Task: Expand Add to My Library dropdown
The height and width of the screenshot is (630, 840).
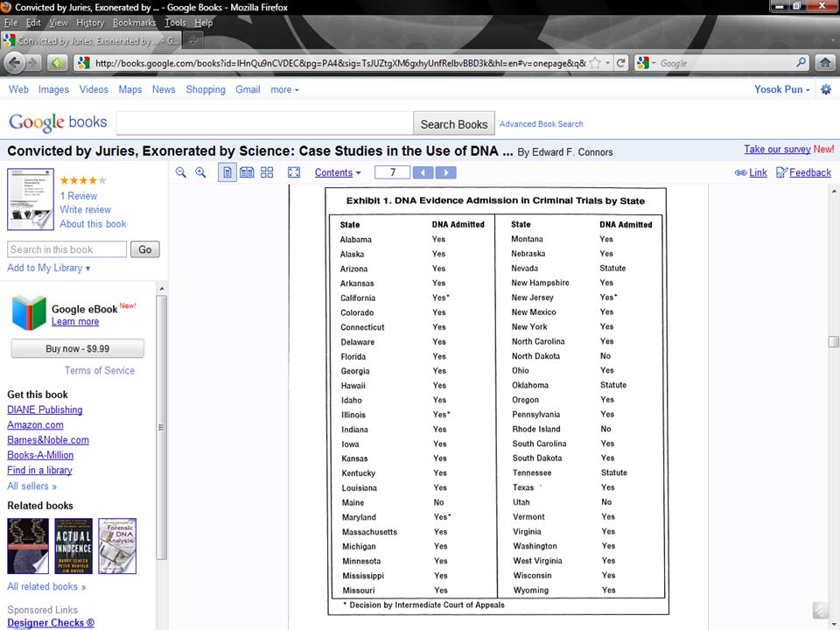Action: [x=48, y=268]
